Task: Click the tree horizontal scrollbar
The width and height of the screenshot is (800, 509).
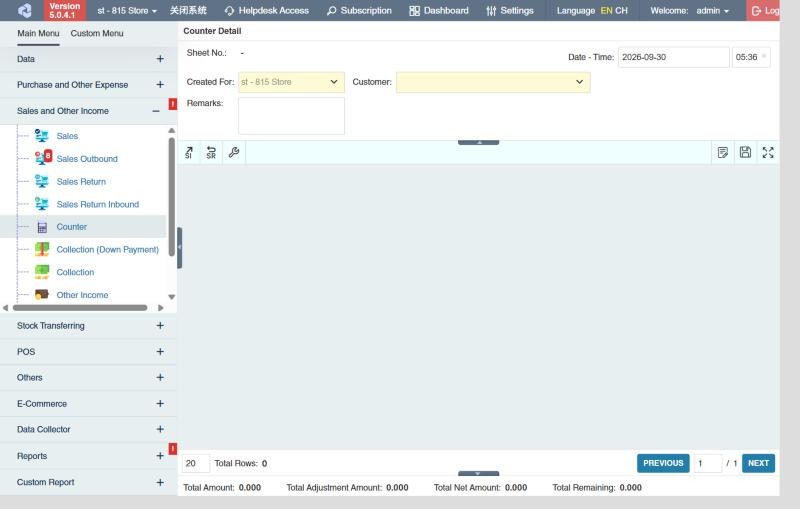Action: 80,308
